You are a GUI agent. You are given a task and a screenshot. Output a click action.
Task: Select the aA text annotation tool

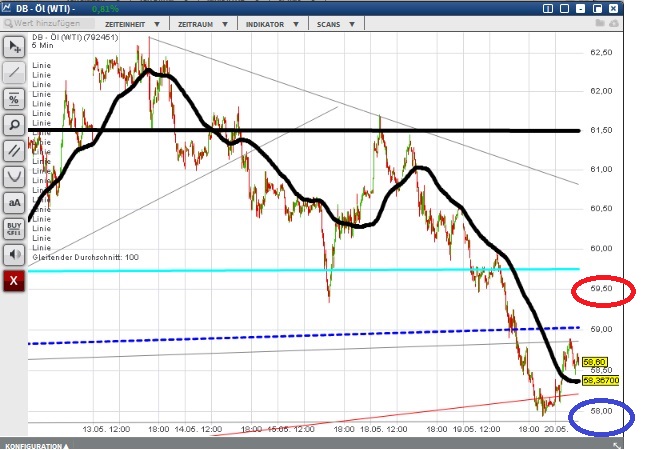coord(14,203)
